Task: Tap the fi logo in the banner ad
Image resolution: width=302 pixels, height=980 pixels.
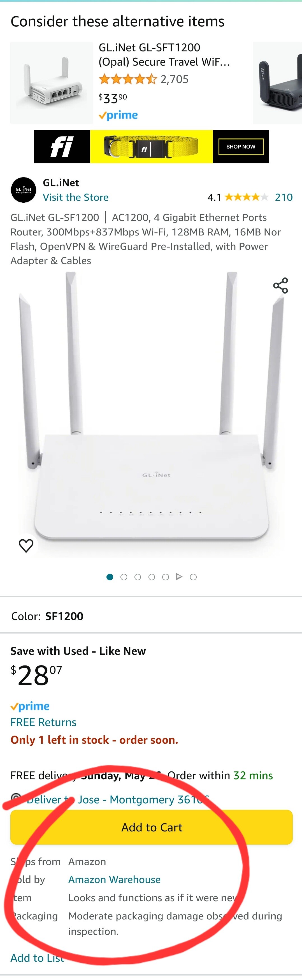Action: [62, 146]
